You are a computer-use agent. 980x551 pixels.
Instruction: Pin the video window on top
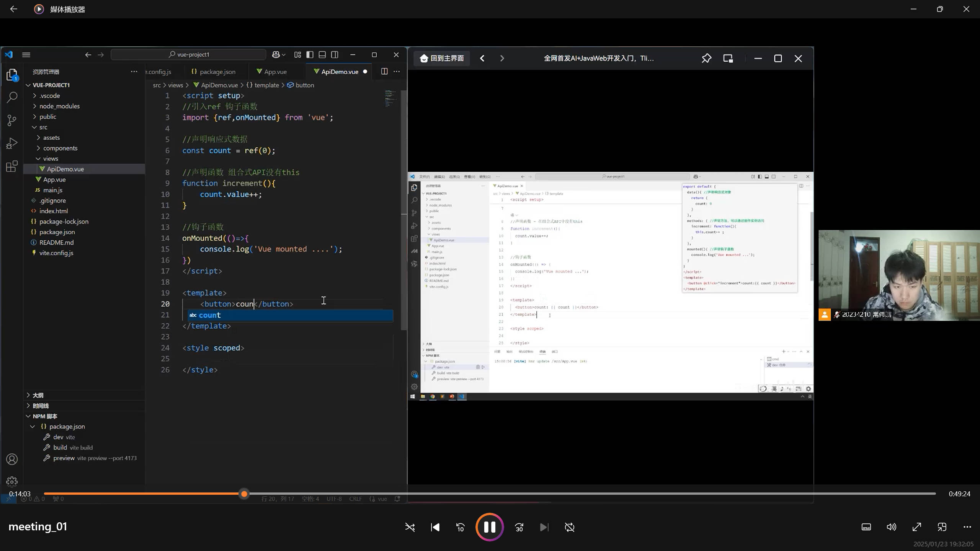point(706,58)
